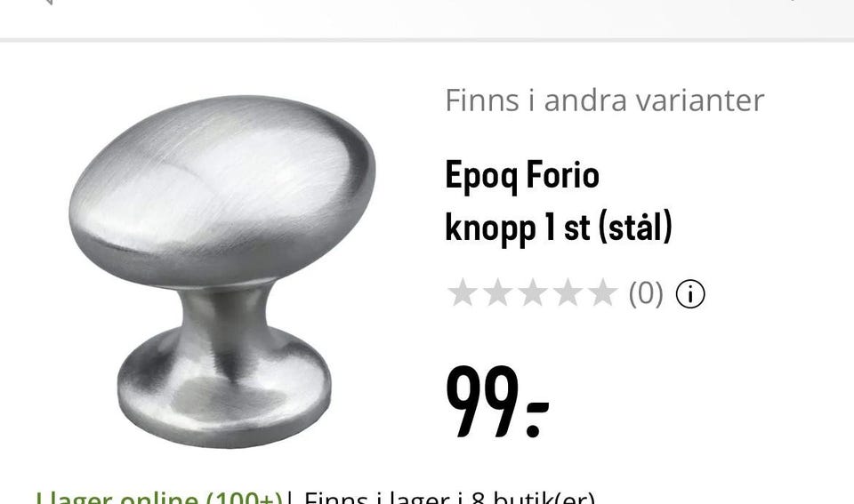Open the steel knob product image
854x504 pixels.
point(222,272)
